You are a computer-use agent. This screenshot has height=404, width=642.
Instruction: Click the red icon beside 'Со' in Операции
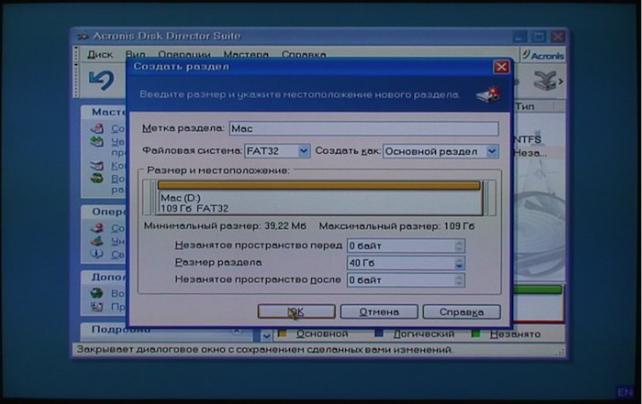coord(97,228)
